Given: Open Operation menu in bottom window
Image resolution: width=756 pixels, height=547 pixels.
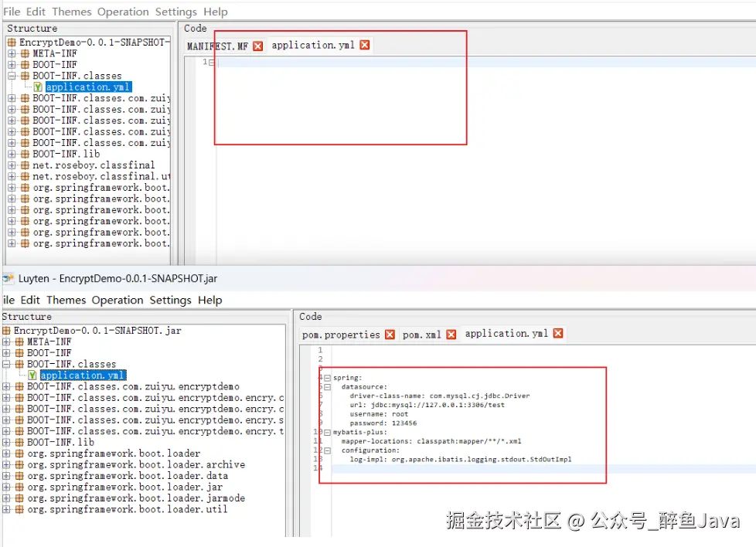Looking at the screenshot, I should click(x=117, y=301).
